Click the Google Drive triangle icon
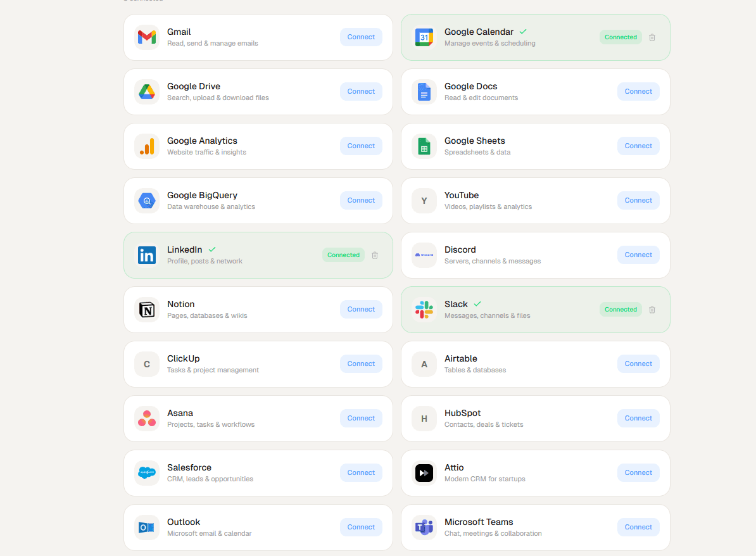 click(147, 92)
